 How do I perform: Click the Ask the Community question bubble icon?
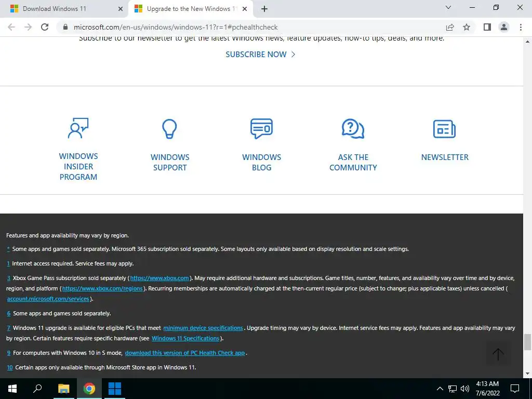click(353, 129)
